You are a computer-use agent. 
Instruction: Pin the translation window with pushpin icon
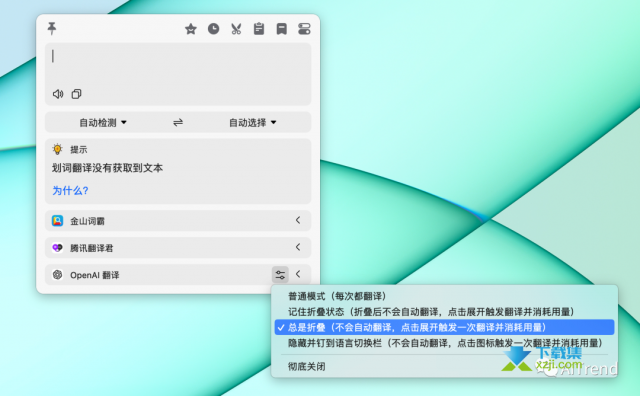(x=52, y=28)
